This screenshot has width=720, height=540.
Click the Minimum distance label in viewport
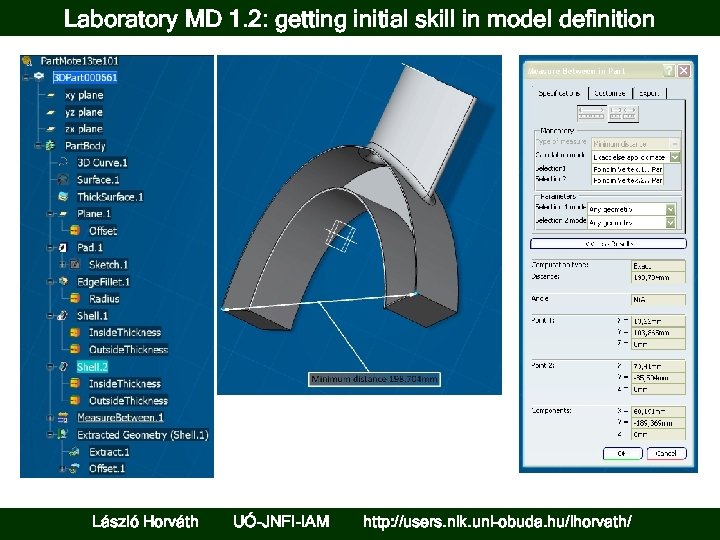click(x=374, y=379)
